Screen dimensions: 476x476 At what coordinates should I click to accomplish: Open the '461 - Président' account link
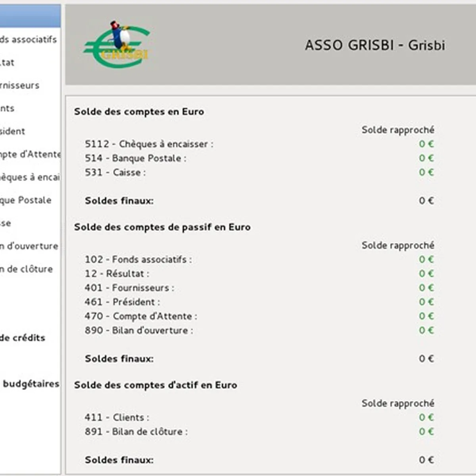tap(122, 302)
